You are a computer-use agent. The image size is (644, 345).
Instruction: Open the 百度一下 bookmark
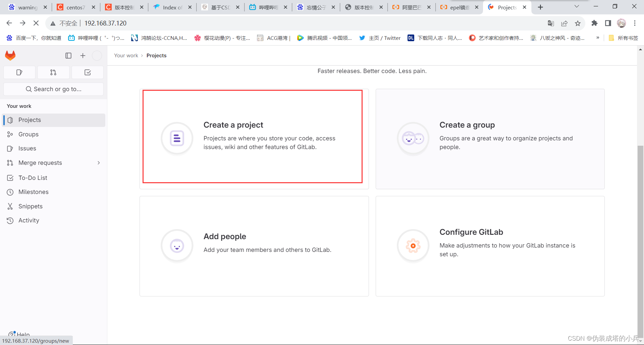(34, 38)
